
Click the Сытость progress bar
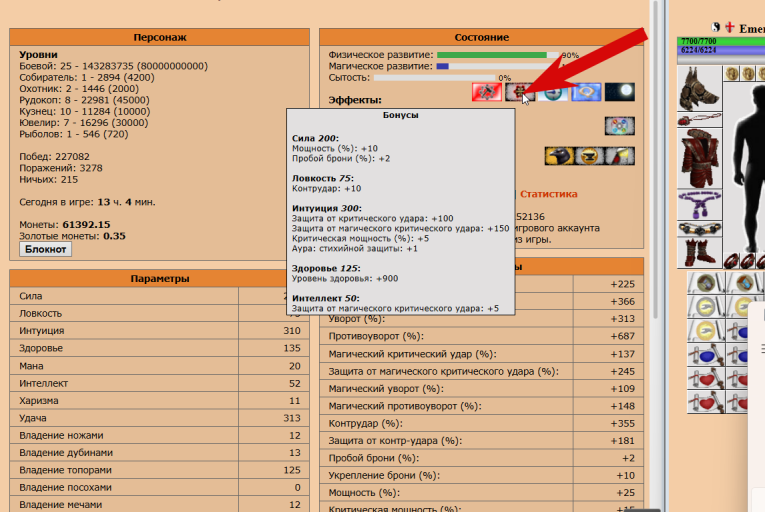[435, 78]
